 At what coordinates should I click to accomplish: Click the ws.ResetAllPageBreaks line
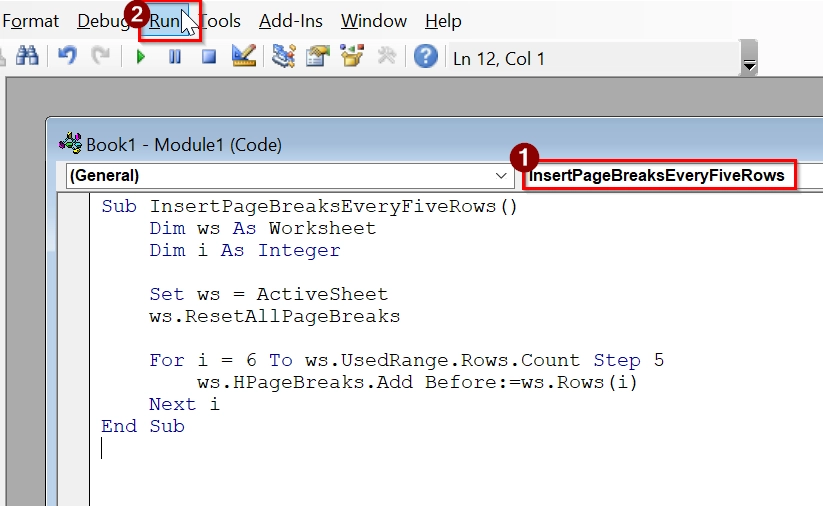pos(275,316)
